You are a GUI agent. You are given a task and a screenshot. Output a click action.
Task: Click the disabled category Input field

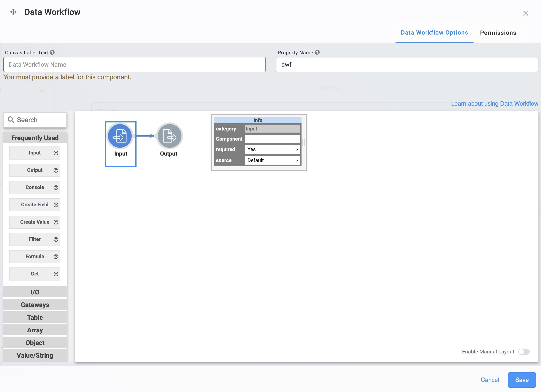coord(272,129)
